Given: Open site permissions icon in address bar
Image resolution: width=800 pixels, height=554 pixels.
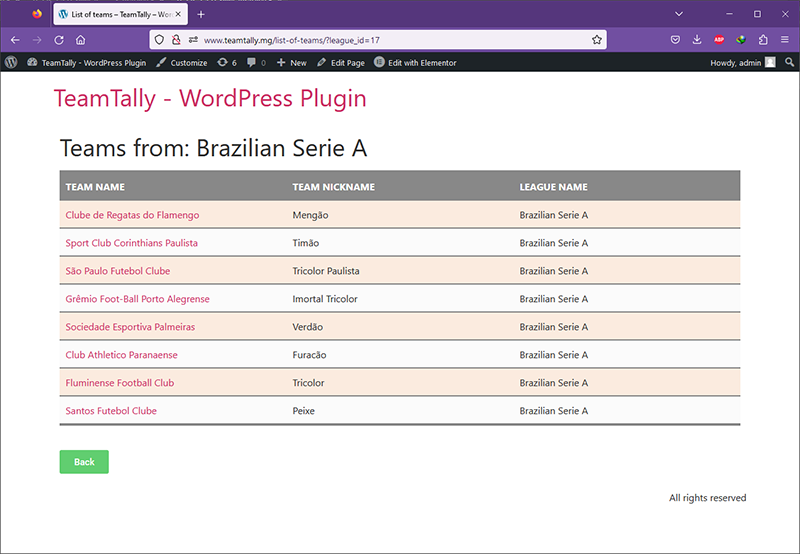Looking at the screenshot, I should [x=193, y=40].
